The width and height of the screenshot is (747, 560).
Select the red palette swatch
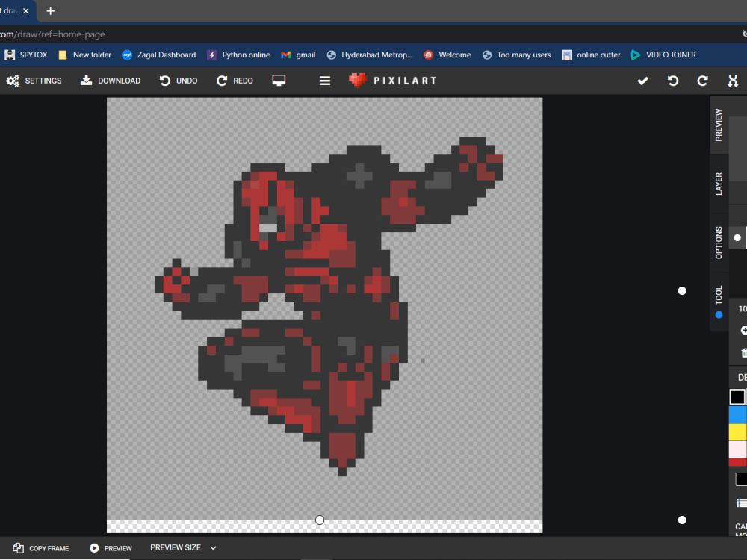737,462
